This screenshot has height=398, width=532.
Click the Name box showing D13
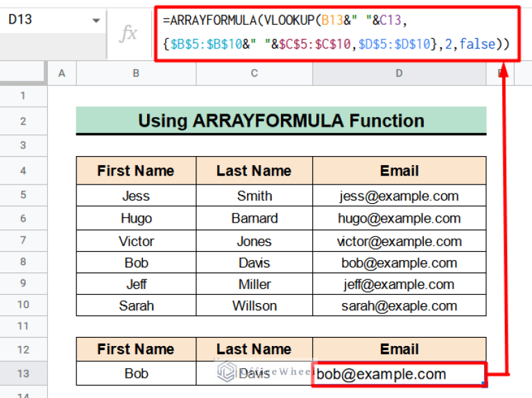click(42, 20)
